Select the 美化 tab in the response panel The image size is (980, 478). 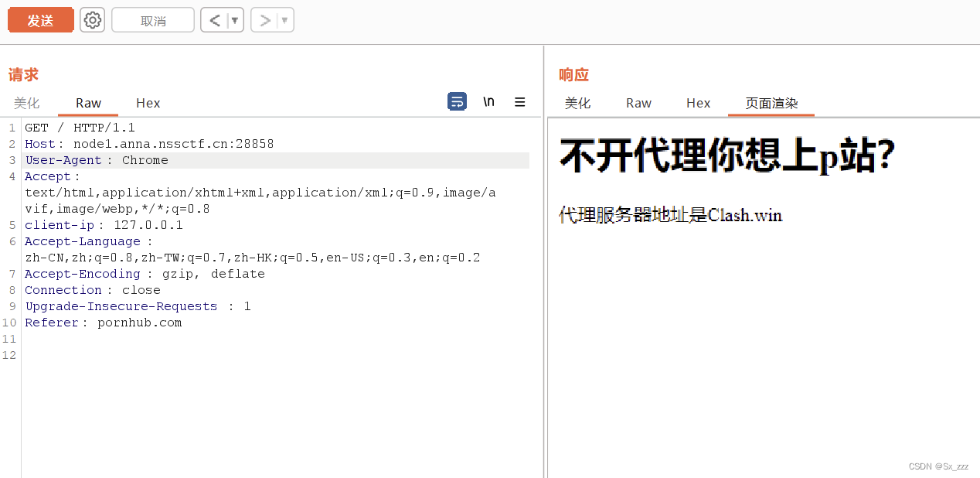click(x=577, y=103)
